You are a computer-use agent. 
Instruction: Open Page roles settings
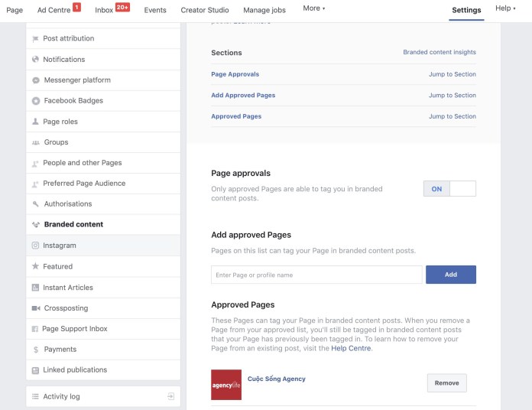pyautogui.click(x=103, y=122)
